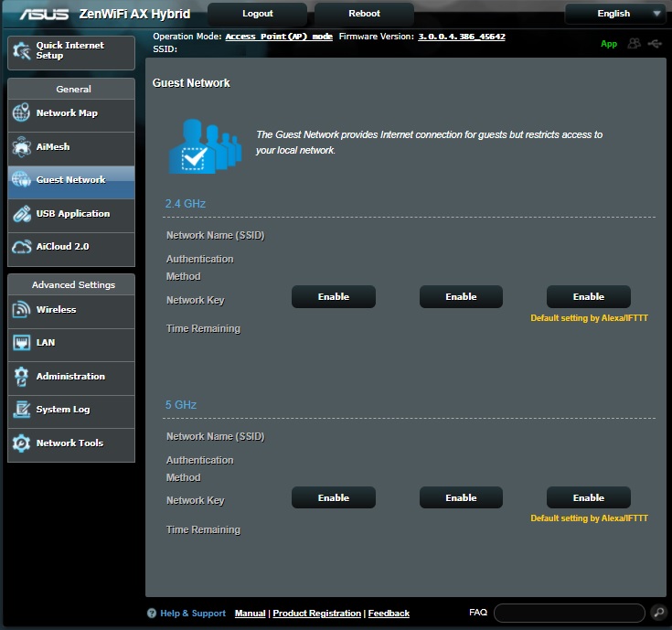This screenshot has height=630, width=672.
Task: Click the Guest Network page title
Action: pyautogui.click(x=191, y=82)
